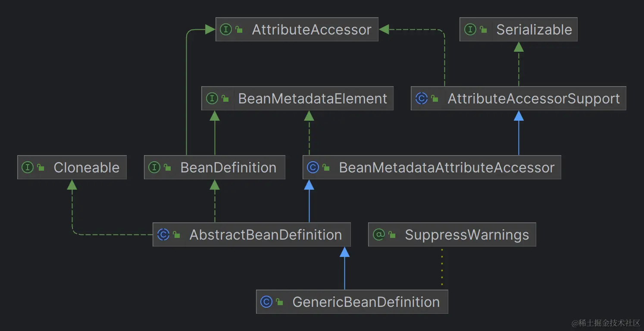Click the interface icon beside Cloneable
The width and height of the screenshot is (644, 331).
(x=28, y=167)
